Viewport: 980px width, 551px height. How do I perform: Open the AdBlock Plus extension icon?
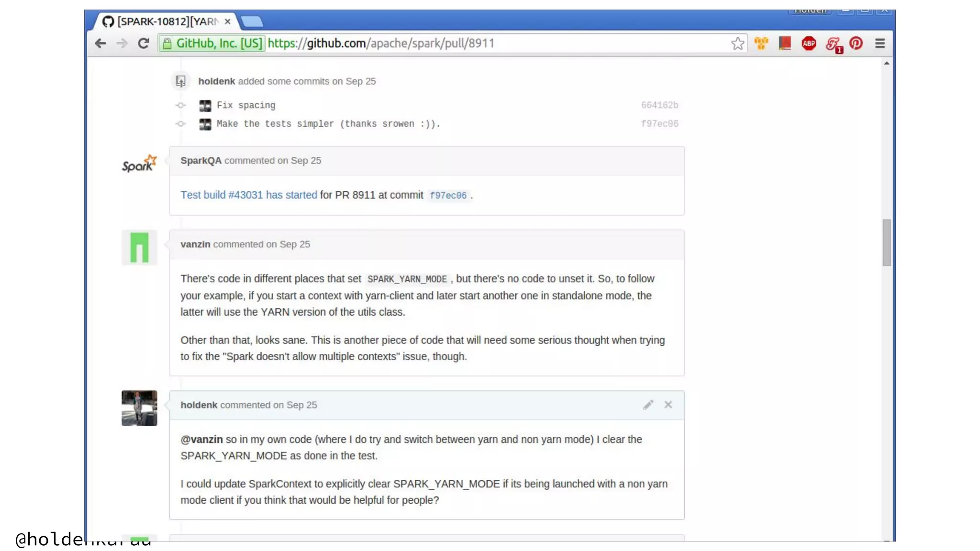(809, 44)
